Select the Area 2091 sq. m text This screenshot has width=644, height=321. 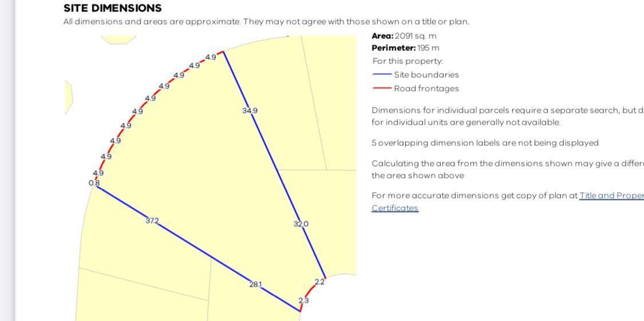tap(404, 35)
